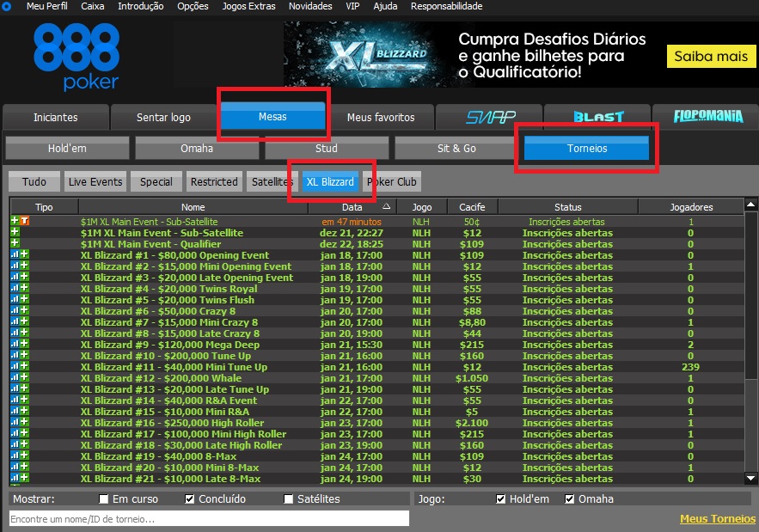Click the chart icon for XL Blizzard #9
759x532 pixels.
15,344
